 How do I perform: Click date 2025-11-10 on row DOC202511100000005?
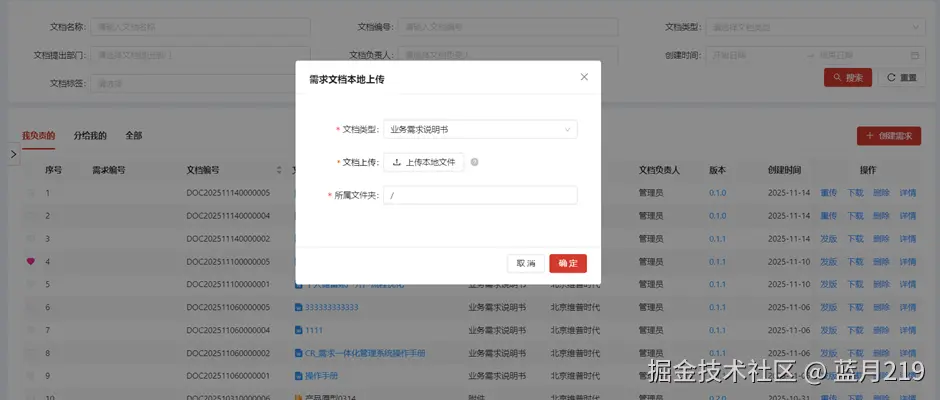pos(789,261)
